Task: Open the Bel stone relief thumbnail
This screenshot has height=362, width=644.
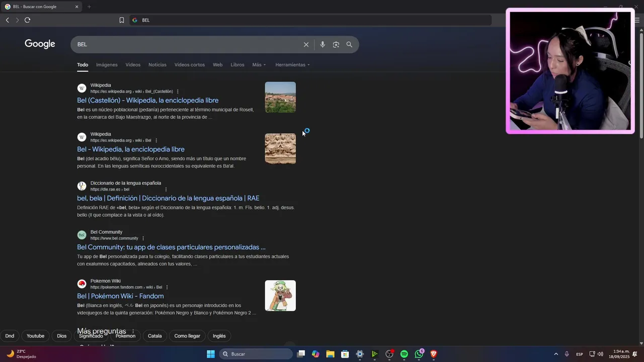Action: click(x=280, y=148)
